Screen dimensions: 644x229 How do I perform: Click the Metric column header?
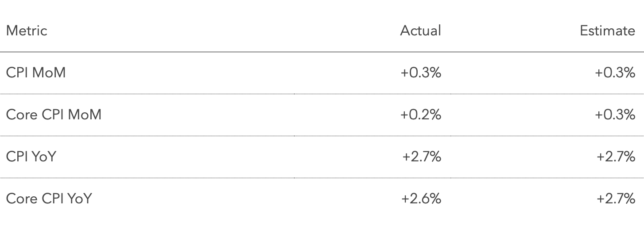27,31
